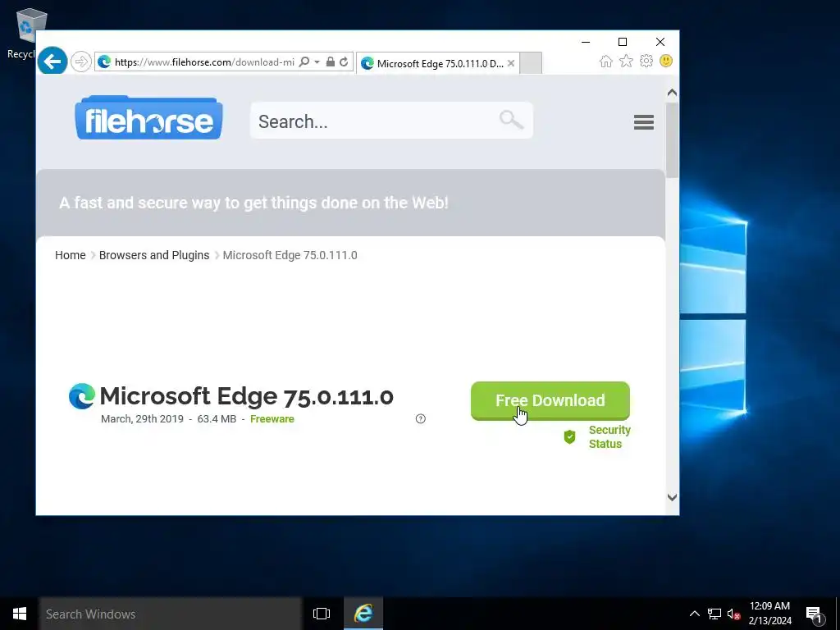840x630 pixels.
Task: Show hidden system tray icons
Action: [x=694, y=614]
